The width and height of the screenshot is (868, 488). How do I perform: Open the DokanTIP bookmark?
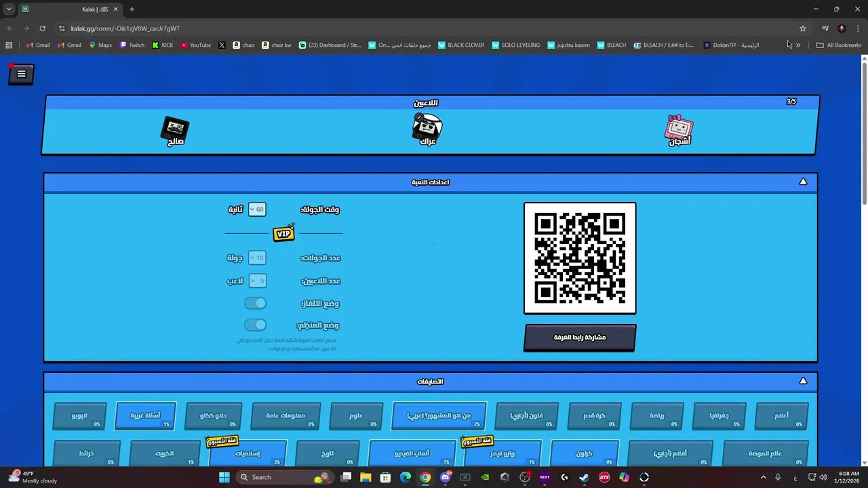731,45
